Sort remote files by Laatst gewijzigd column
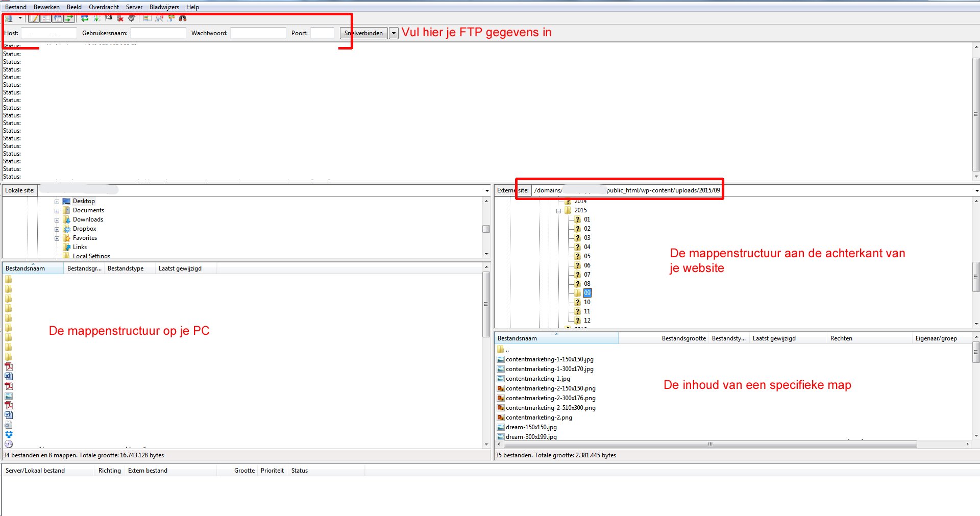Image resolution: width=980 pixels, height=516 pixels. (774, 338)
